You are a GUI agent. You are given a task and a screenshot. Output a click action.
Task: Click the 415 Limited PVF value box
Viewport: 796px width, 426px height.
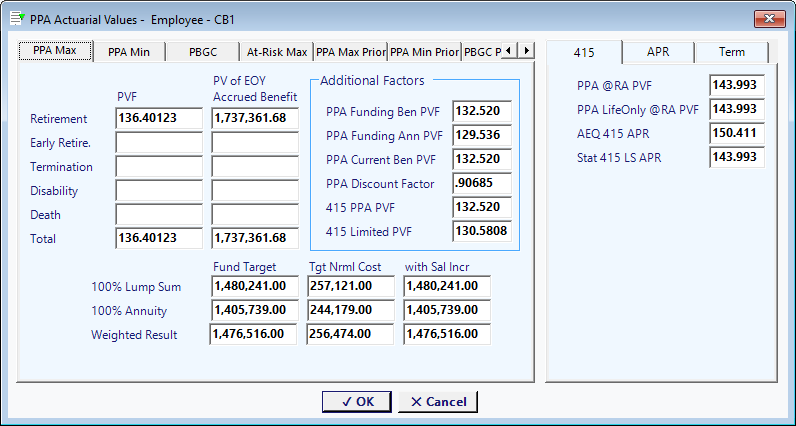pyautogui.click(x=482, y=231)
